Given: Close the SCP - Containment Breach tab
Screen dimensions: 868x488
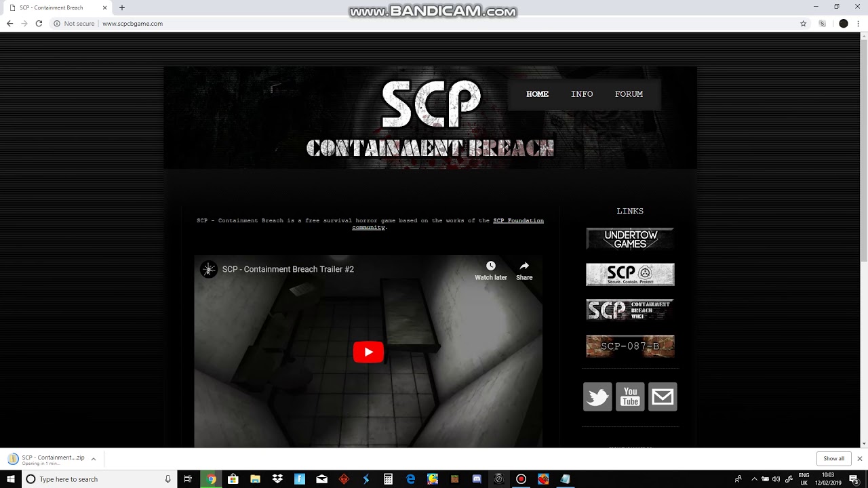Looking at the screenshot, I should click(x=104, y=7).
